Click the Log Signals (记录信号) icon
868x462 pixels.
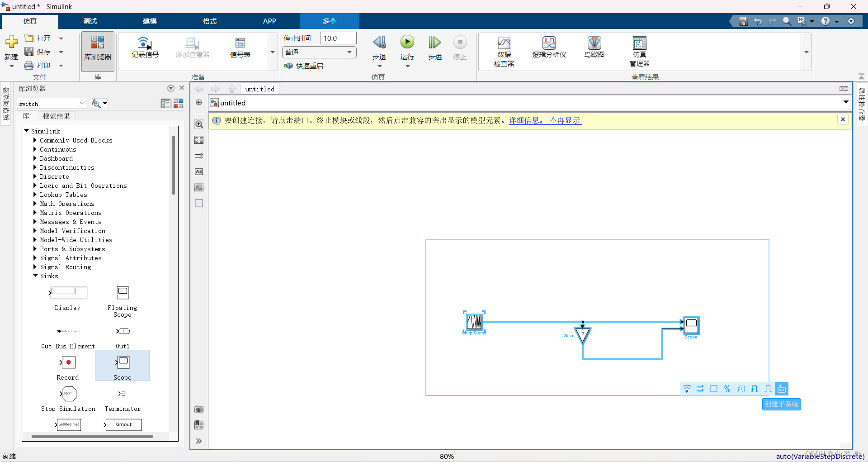[145, 43]
